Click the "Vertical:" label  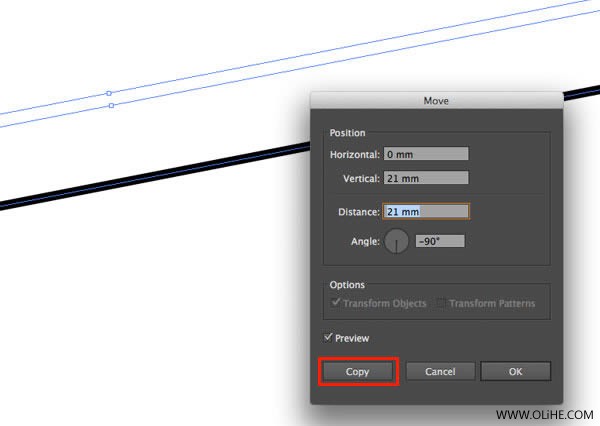click(x=361, y=179)
